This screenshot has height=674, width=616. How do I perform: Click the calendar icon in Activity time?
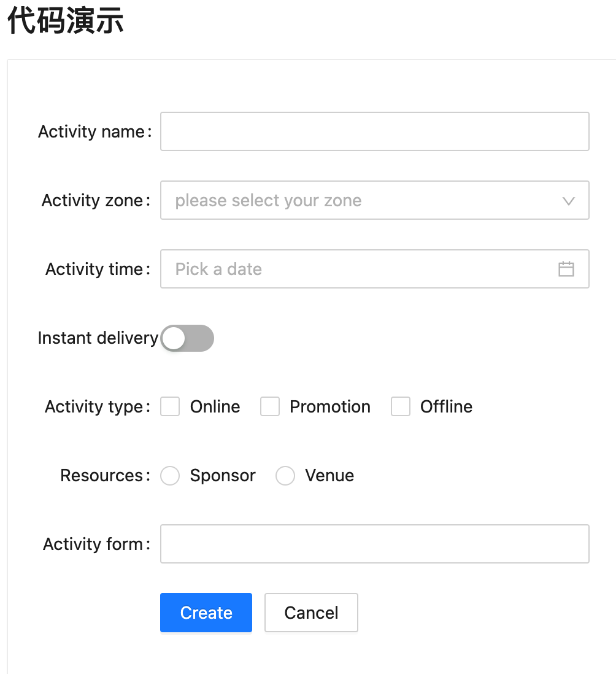[566, 269]
